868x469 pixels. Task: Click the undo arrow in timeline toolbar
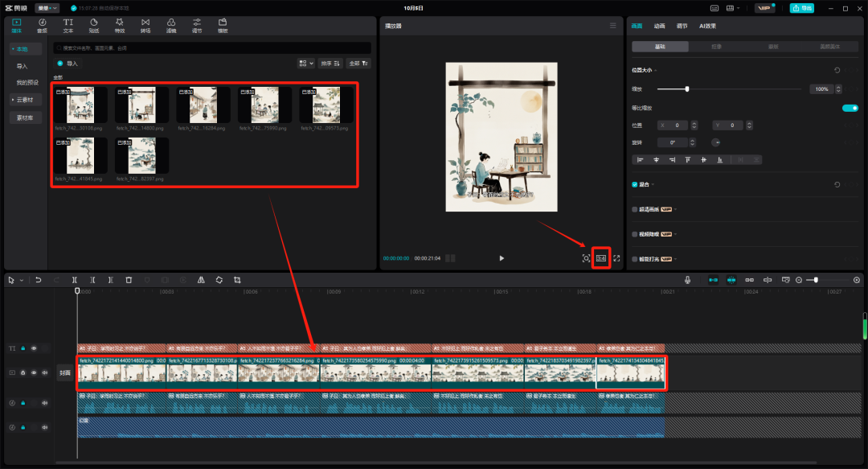coord(39,280)
